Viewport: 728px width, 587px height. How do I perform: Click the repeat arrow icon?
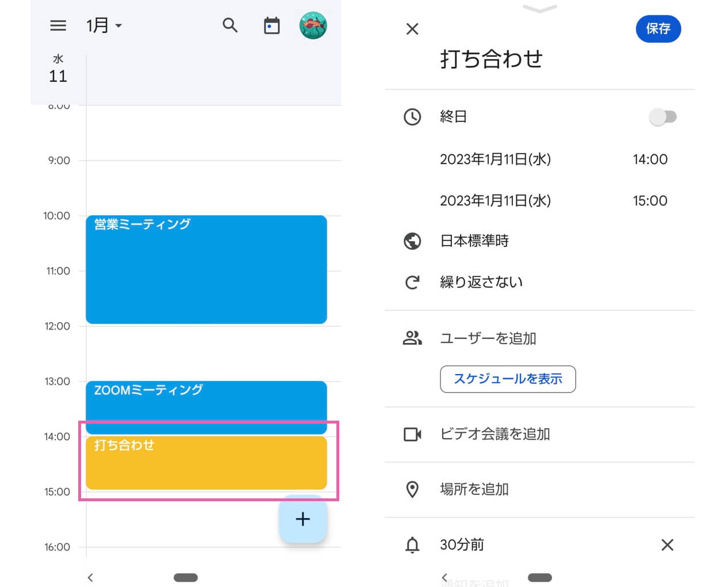412,282
